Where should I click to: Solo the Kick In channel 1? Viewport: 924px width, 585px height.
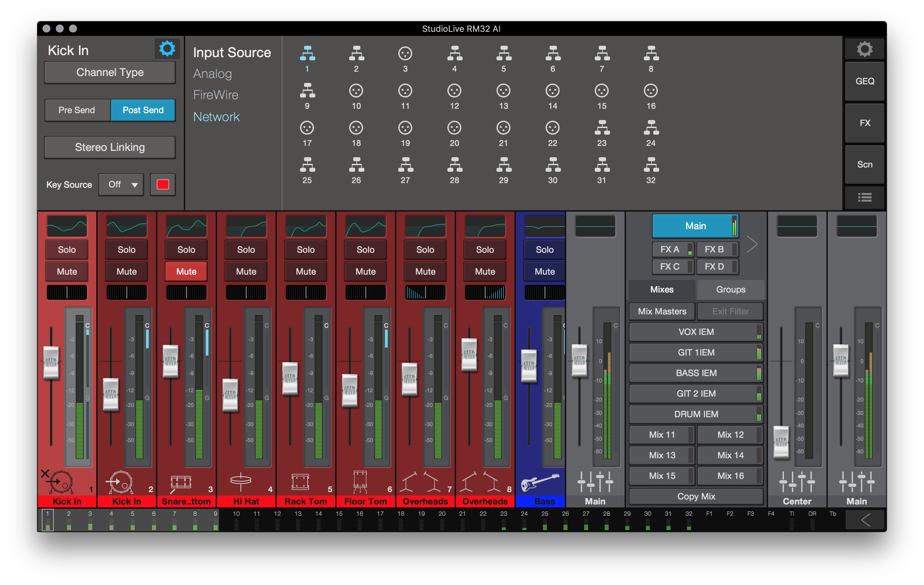pos(67,250)
